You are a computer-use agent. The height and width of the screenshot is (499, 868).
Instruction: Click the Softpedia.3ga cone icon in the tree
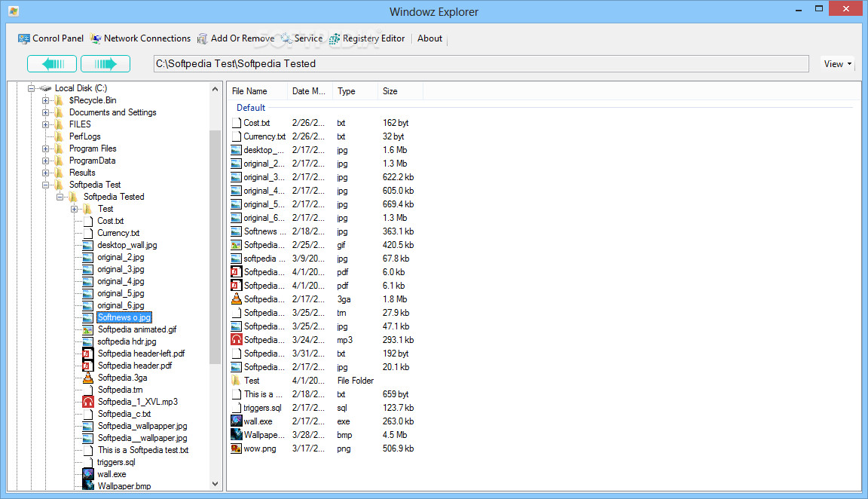click(88, 378)
